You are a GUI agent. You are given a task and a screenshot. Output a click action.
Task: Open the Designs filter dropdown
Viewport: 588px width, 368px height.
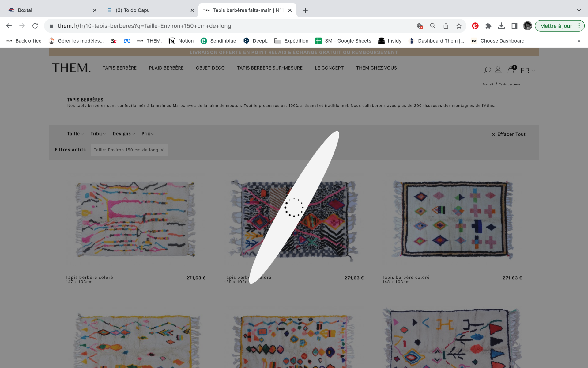click(124, 134)
